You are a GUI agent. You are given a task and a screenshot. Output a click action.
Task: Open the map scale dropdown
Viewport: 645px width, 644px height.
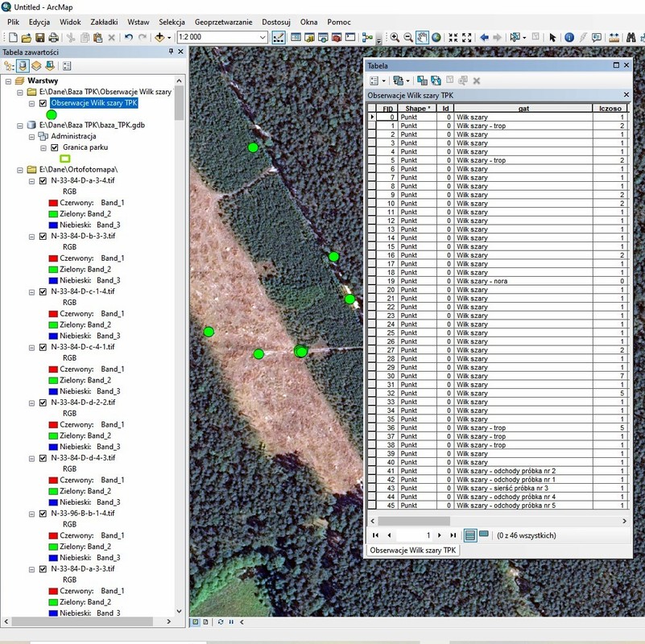(263, 37)
